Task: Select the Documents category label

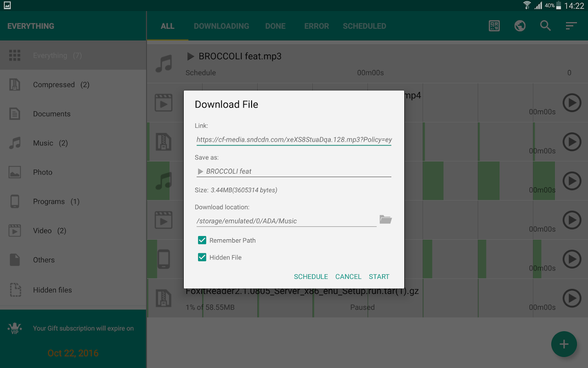Action: [x=52, y=114]
